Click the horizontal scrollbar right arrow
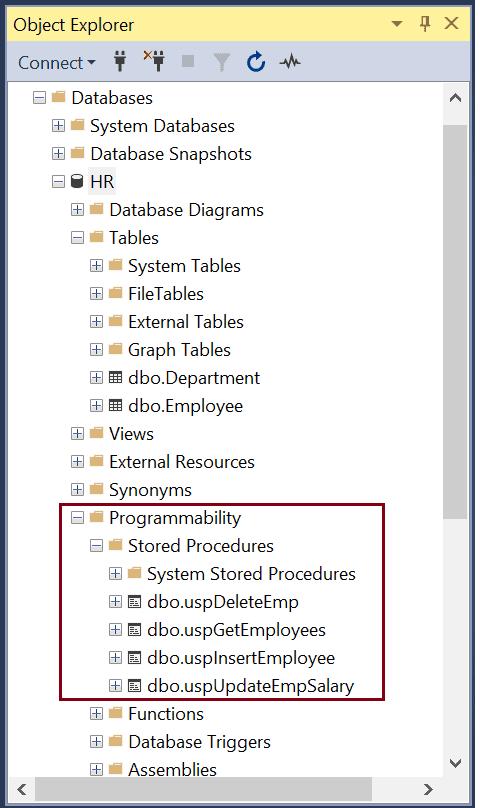This screenshot has height=808, width=480. (428, 789)
